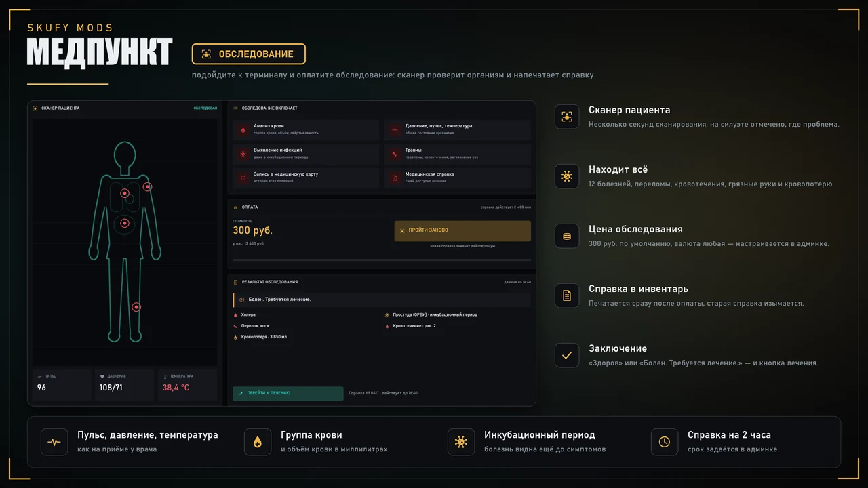Select the "Кровопотеря · 3 850 мл" result entry
Viewport: 868px width, 488px height.
pyautogui.click(x=260, y=337)
